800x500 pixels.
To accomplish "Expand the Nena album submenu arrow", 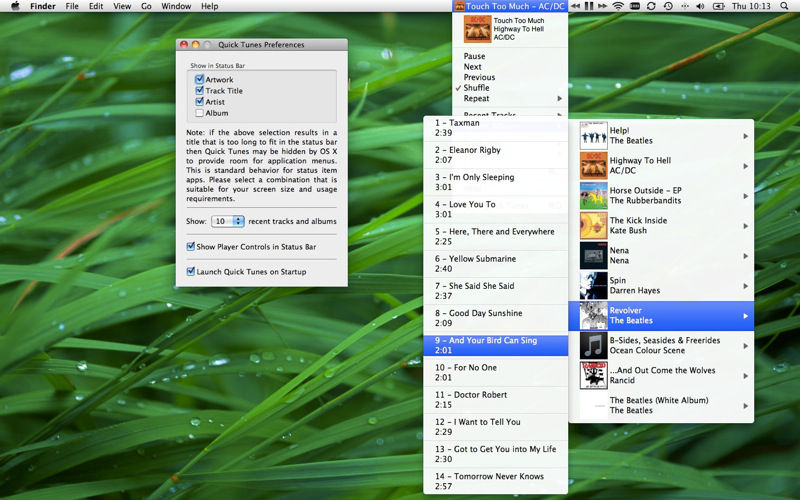I will 745,256.
